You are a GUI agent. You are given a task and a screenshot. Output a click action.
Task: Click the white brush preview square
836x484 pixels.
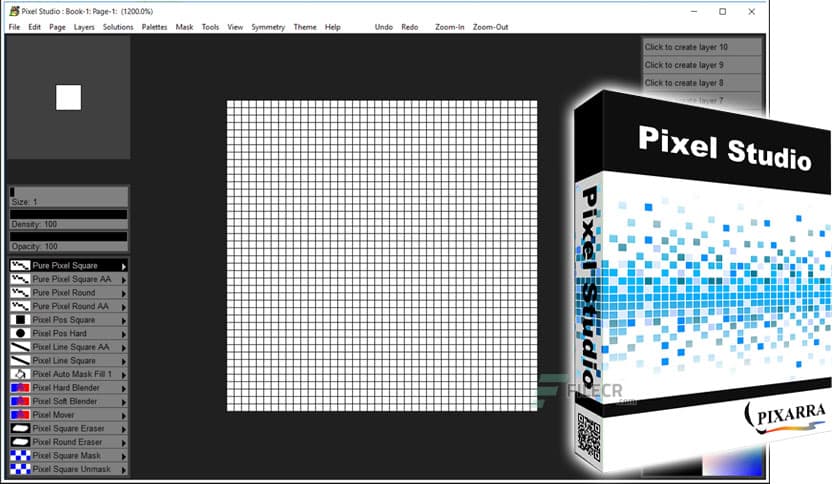pos(68,98)
